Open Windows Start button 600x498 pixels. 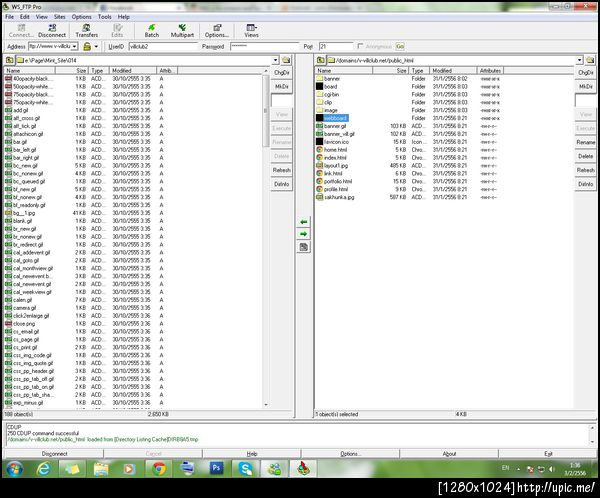pos(15,469)
